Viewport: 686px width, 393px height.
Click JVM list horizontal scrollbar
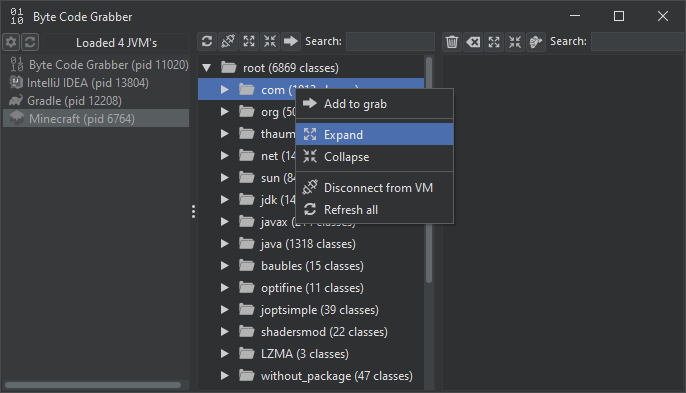pyautogui.click(x=93, y=385)
